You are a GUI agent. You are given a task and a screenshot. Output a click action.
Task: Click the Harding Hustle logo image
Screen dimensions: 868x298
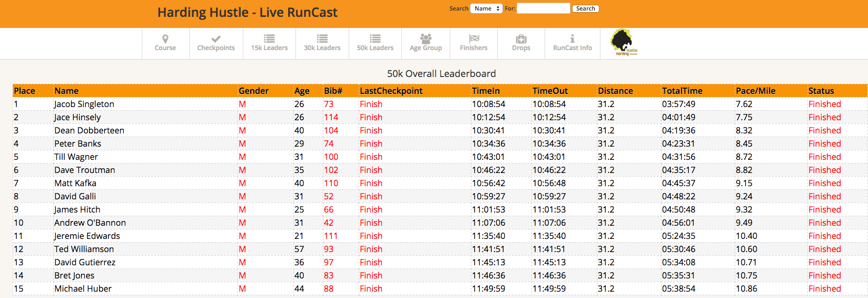[x=624, y=43]
